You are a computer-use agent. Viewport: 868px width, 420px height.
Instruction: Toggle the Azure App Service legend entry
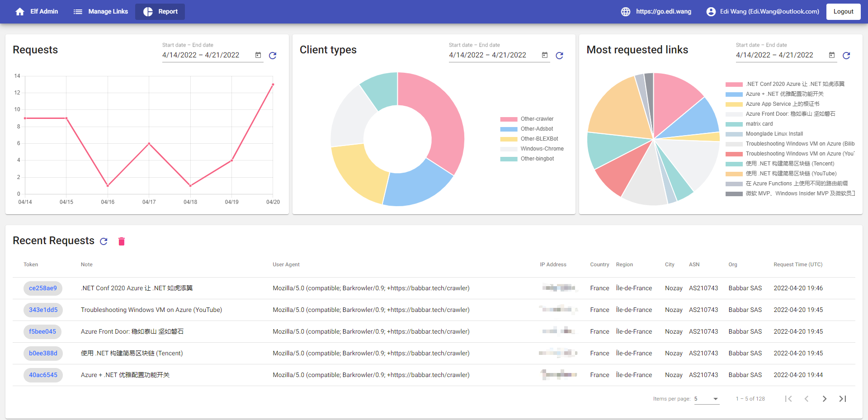click(773, 104)
